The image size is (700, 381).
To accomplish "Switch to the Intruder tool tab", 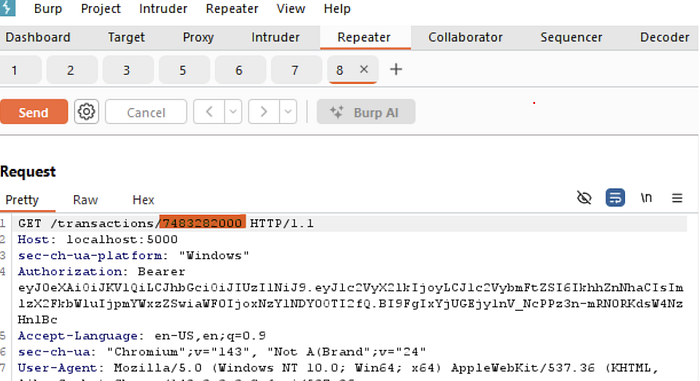I will pos(275,37).
